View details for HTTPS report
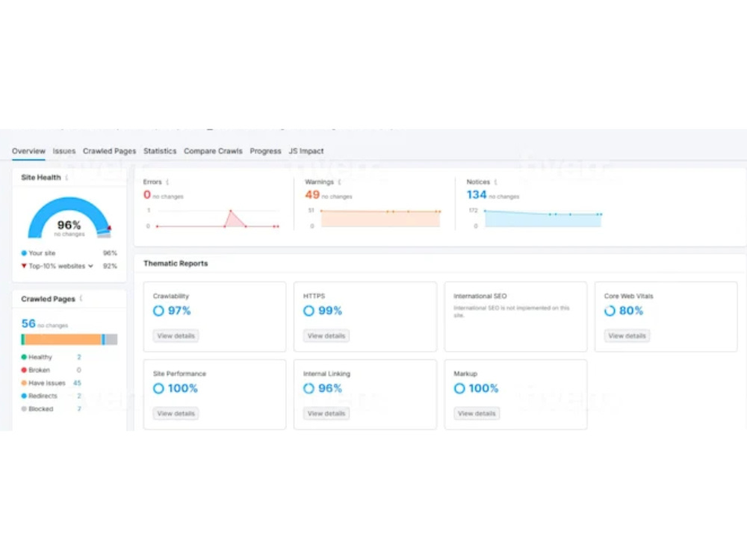This screenshot has height=560, width=747. pos(326,336)
